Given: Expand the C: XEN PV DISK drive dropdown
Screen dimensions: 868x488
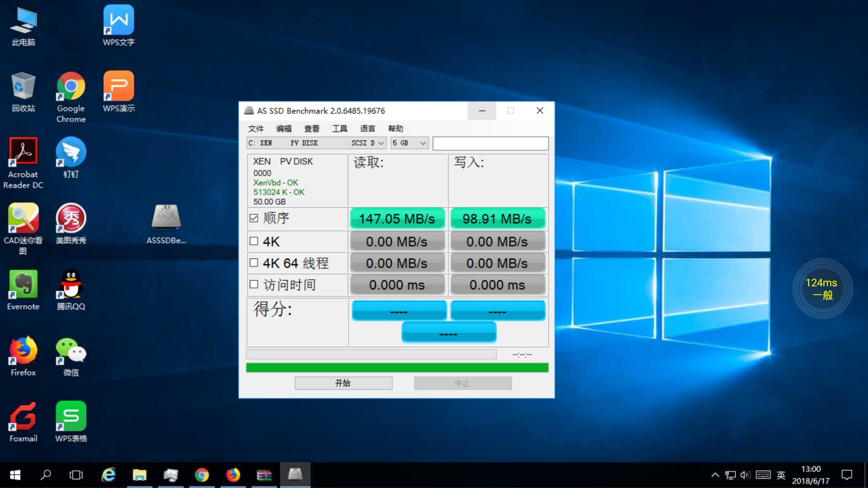Looking at the screenshot, I should pyautogui.click(x=317, y=143).
